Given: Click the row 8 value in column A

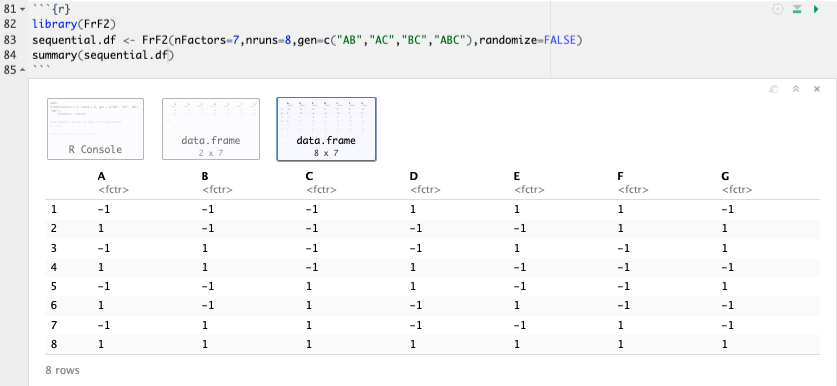Looking at the screenshot, I should (100, 344).
